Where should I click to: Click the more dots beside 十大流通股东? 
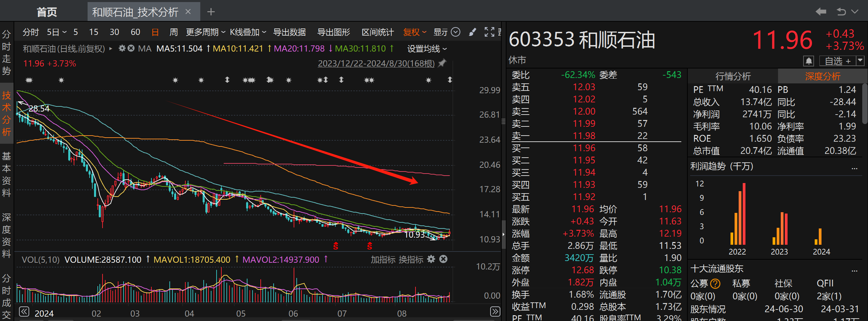(854, 271)
